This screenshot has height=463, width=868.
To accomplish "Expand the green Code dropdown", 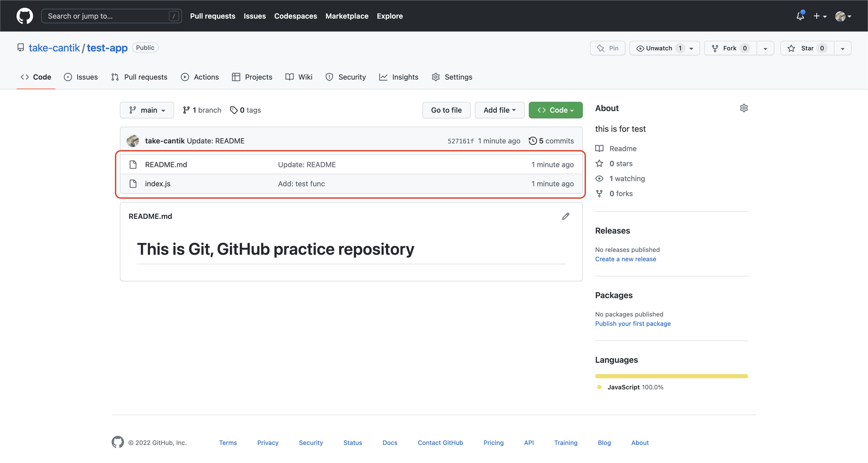I will [555, 110].
